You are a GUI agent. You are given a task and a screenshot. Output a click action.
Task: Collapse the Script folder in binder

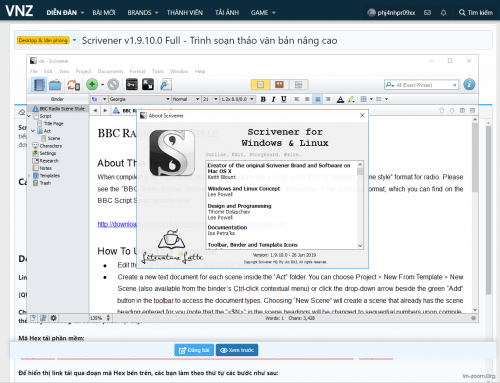coord(29,116)
